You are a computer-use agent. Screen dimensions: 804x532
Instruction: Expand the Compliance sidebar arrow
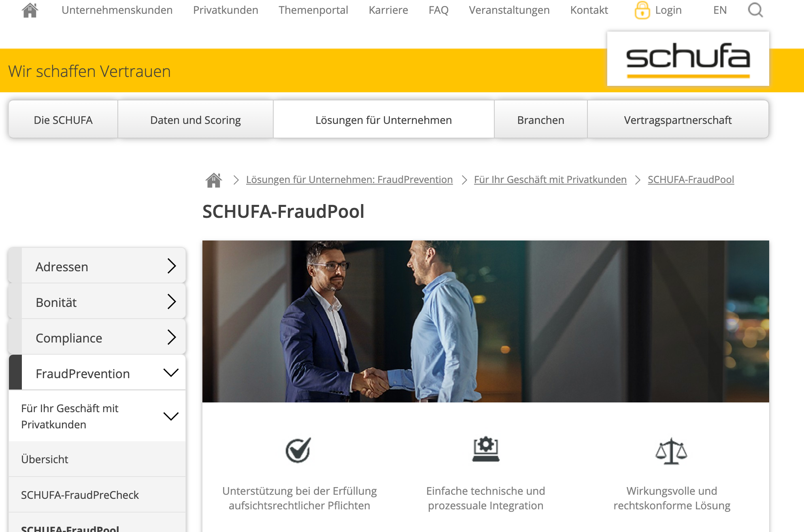coord(172,337)
